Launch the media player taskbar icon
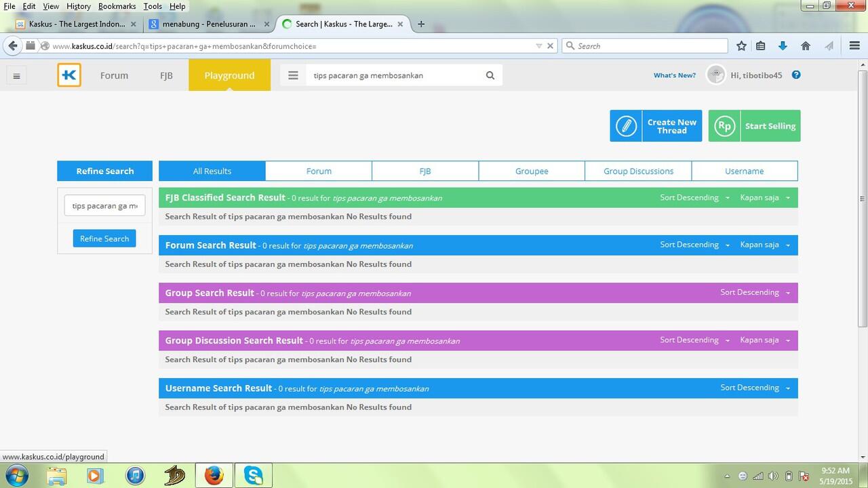The width and height of the screenshot is (868, 488). click(x=96, y=476)
